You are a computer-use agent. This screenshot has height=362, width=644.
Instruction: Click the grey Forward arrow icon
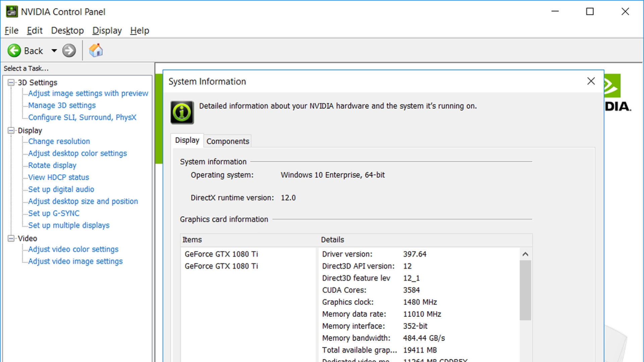click(69, 51)
